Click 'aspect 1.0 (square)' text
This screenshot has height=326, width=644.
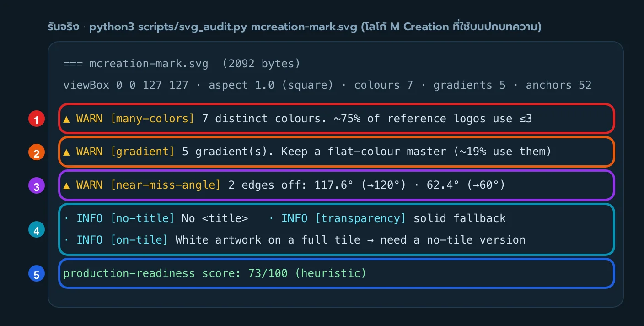(272, 85)
